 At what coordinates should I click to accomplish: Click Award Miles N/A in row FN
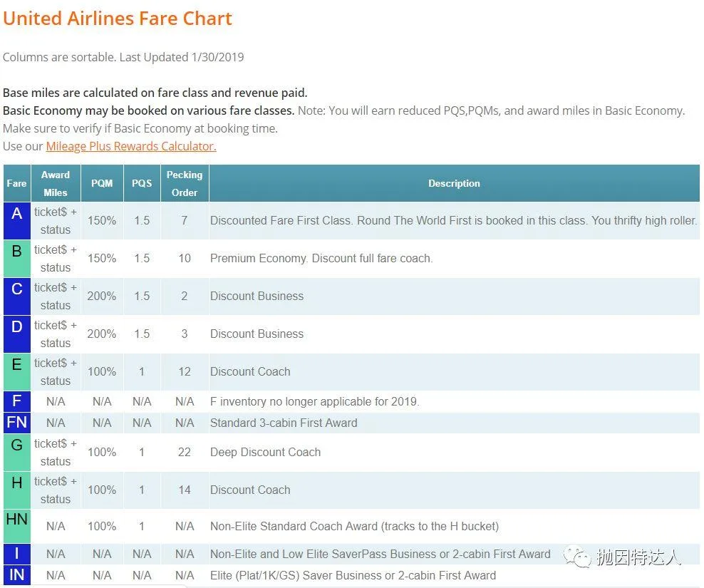coord(56,423)
